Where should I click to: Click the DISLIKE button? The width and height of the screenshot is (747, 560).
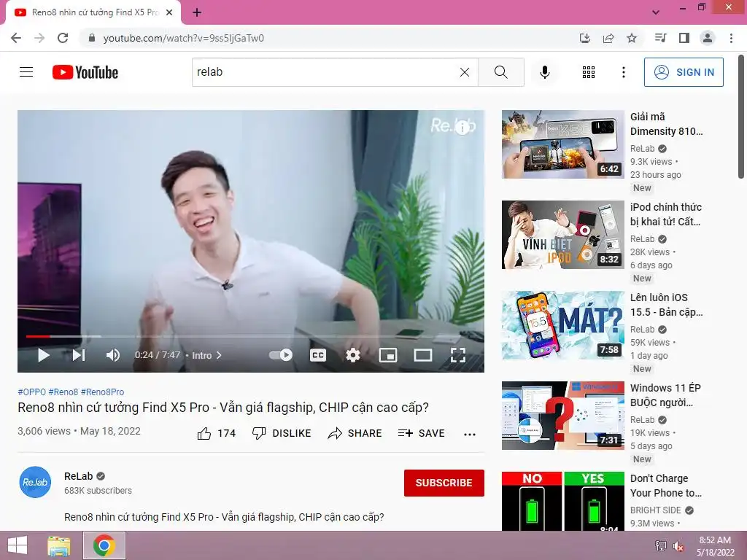click(x=282, y=433)
